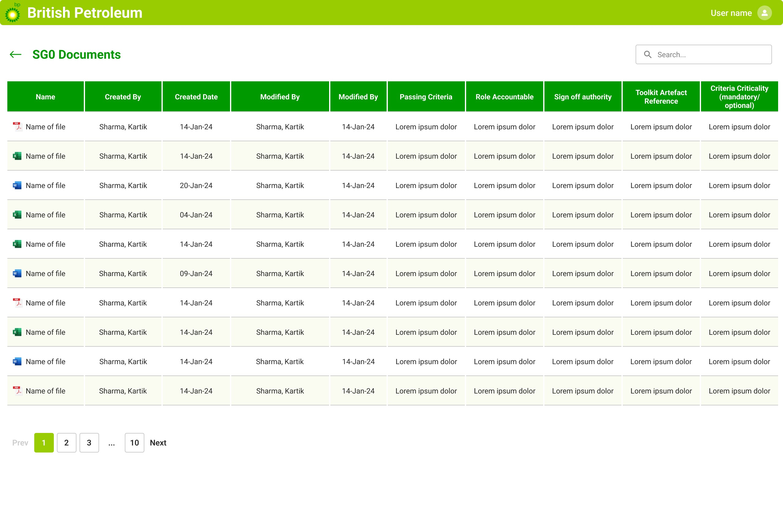Open the user profile avatar icon
The height and width of the screenshot is (532, 783).
[x=764, y=13]
